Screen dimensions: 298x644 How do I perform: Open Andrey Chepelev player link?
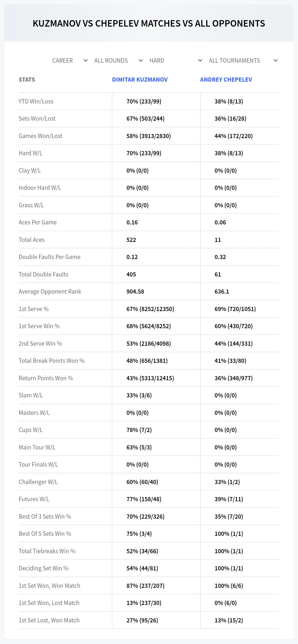click(x=226, y=80)
